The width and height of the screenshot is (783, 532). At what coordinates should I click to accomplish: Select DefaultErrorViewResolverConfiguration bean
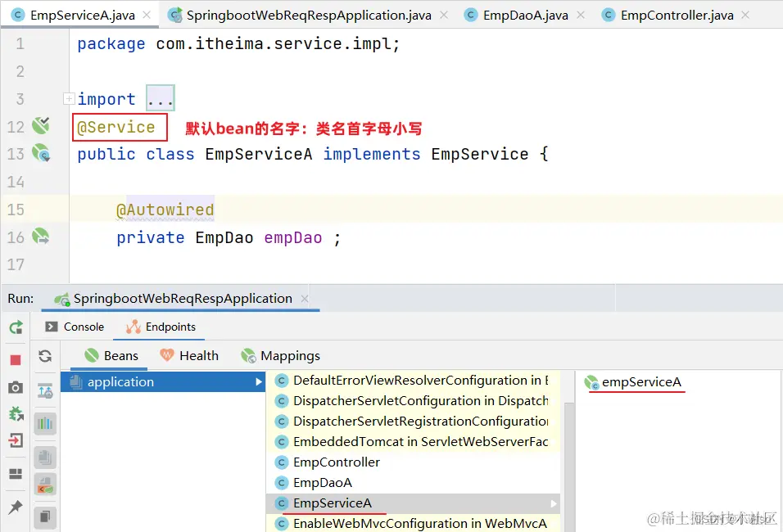click(413, 381)
